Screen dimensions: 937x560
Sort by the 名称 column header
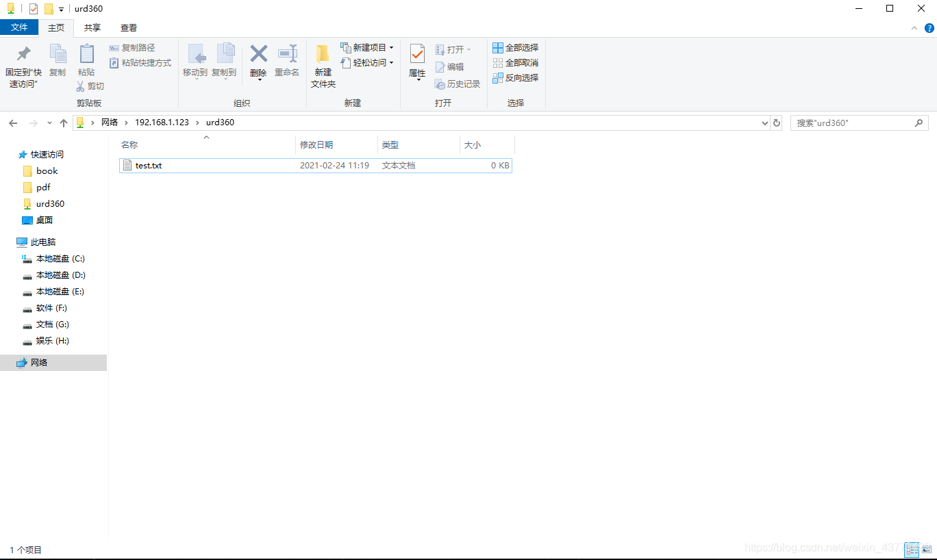pos(206,145)
